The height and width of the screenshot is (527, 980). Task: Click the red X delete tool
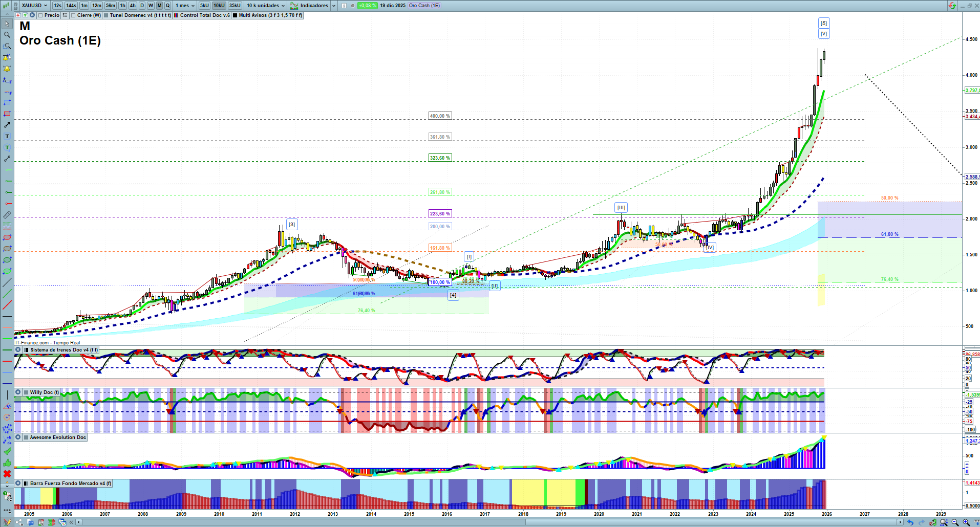tap(7, 474)
